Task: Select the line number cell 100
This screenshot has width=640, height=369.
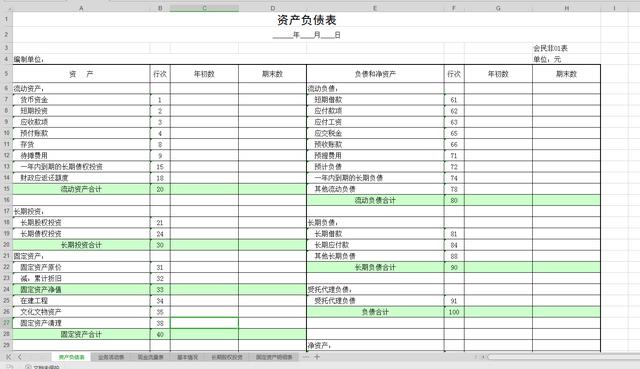Action: click(x=454, y=312)
